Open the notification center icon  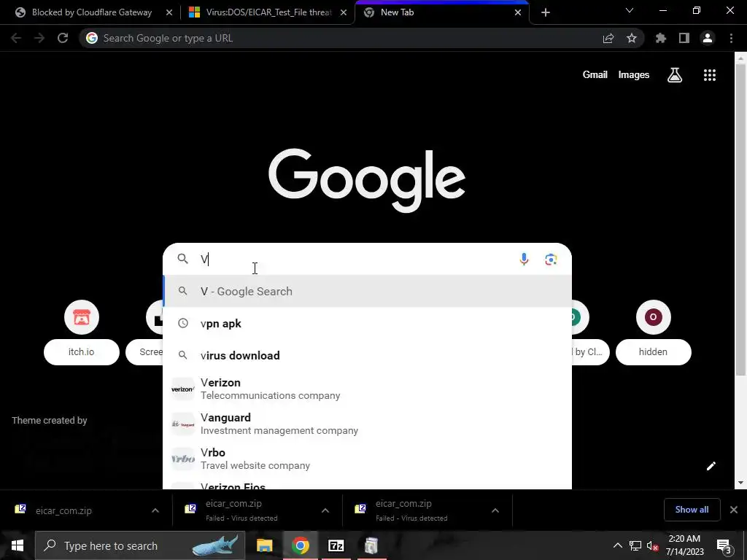pos(724,545)
